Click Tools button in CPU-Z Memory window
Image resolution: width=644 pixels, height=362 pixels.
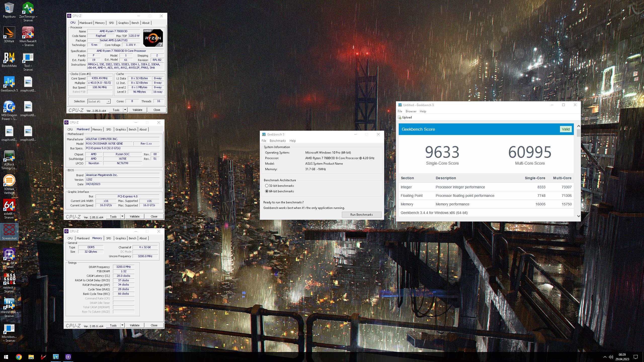point(113,325)
